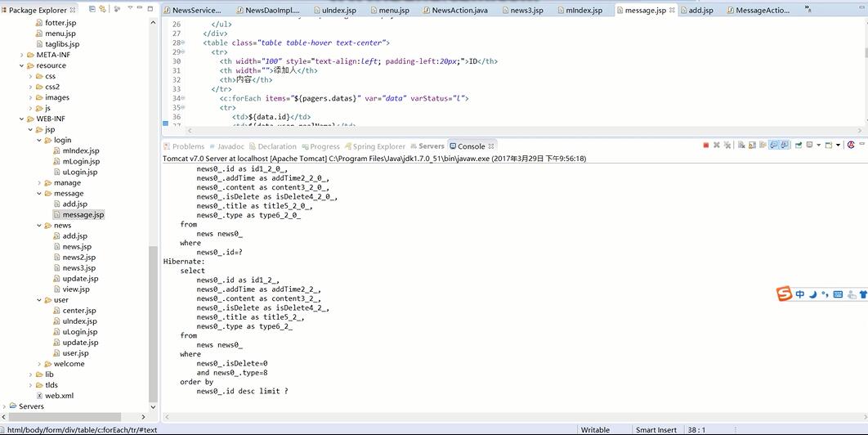The image size is (868, 435).
Task: Click Display Selected Console icon
Action: pyautogui.click(x=809, y=146)
